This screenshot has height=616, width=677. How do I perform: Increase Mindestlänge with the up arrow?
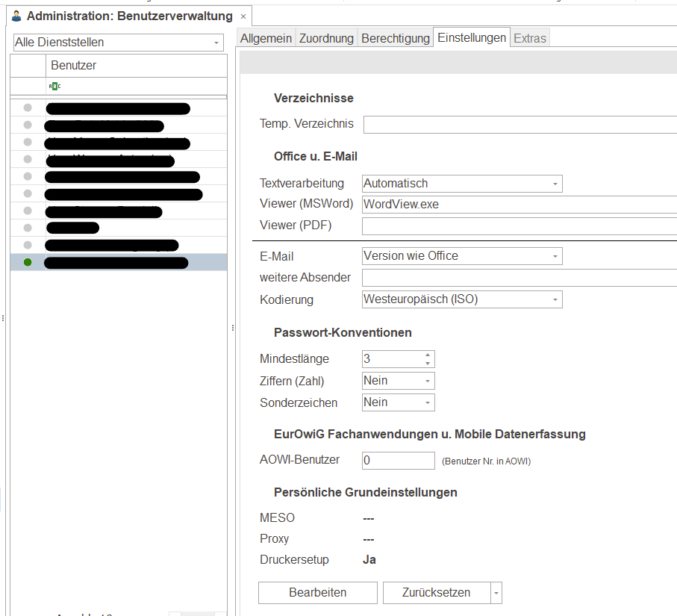(427, 355)
